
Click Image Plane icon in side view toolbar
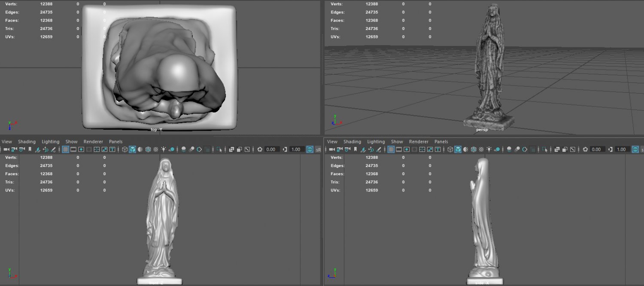[363, 149]
